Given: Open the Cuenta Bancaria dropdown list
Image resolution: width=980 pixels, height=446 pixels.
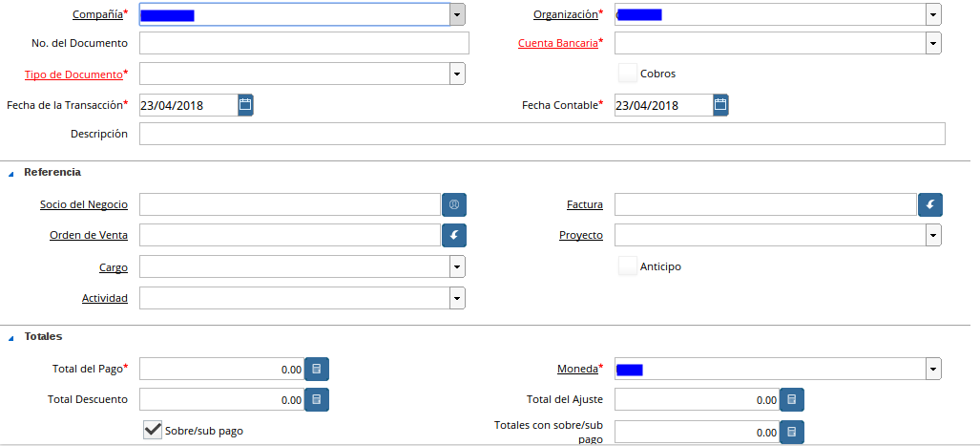Looking at the screenshot, I should coord(932,44).
